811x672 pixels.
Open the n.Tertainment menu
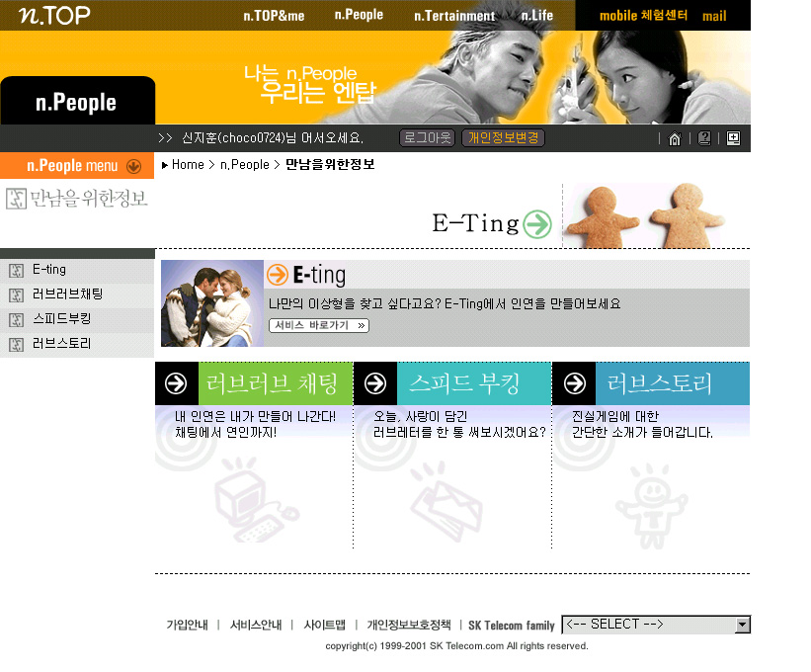tap(454, 16)
